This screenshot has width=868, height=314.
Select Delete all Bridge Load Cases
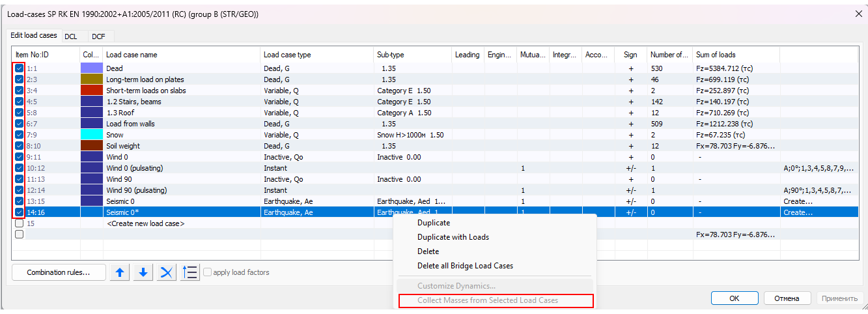[465, 266]
